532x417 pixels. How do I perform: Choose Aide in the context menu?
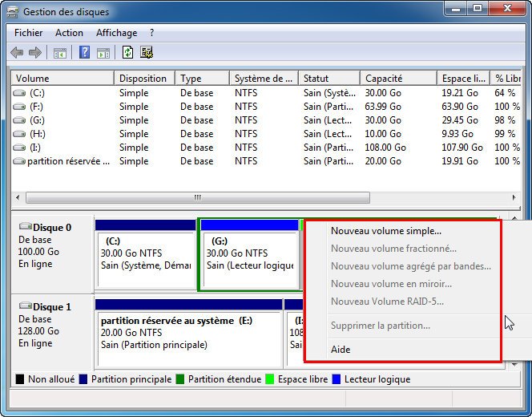click(341, 350)
